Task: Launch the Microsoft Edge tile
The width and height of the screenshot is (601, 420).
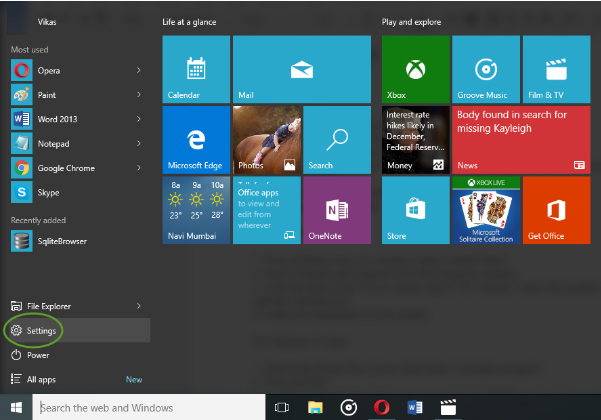Action: 196,140
